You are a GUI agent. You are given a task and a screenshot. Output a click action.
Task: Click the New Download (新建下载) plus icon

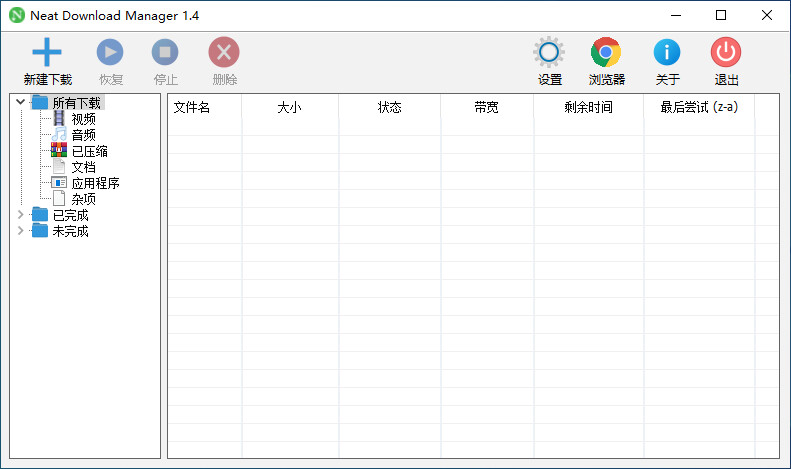click(x=47, y=53)
